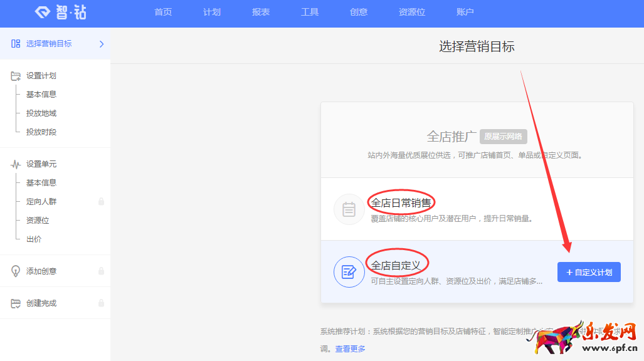This screenshot has width=644, height=361.
Task: Click the 创建完成 icon in sidebar
Action: (16, 303)
